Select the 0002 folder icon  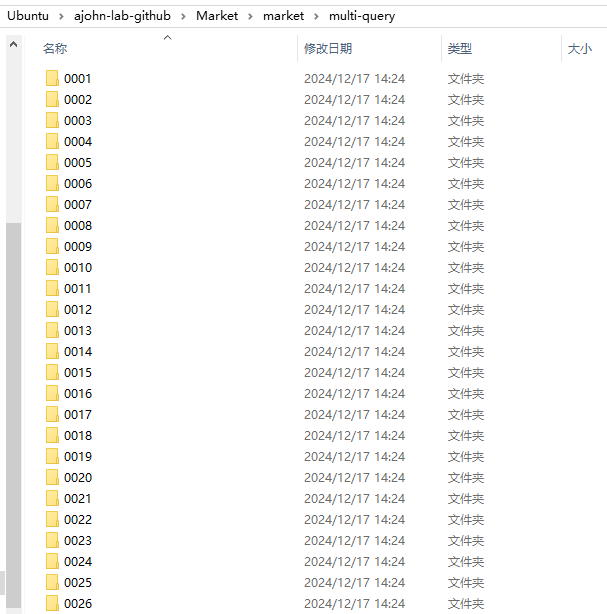[52, 99]
